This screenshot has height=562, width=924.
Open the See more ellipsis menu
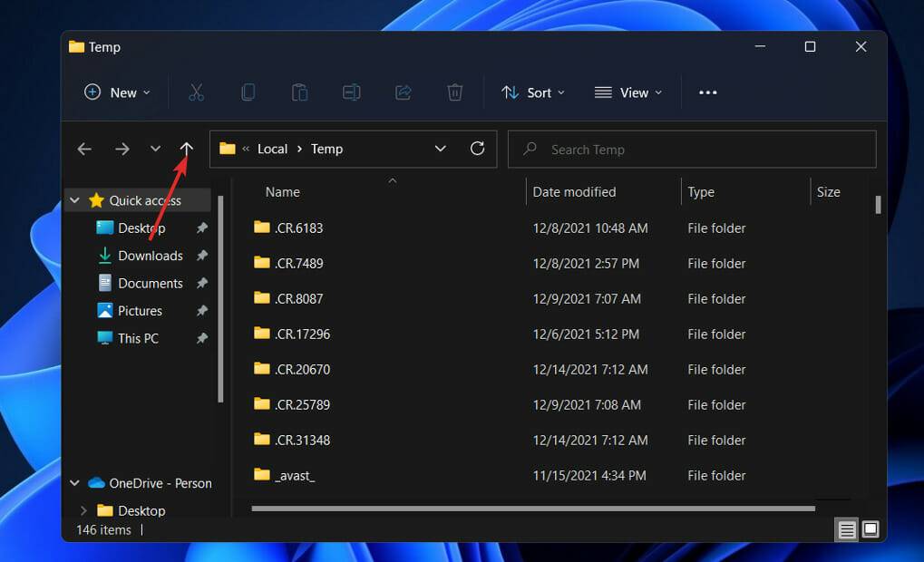tap(708, 92)
